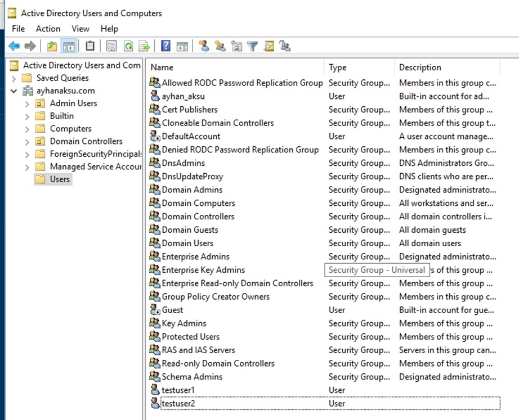
Task: Toggle the Show/Hide Action Pane icon
Action: coord(182,46)
